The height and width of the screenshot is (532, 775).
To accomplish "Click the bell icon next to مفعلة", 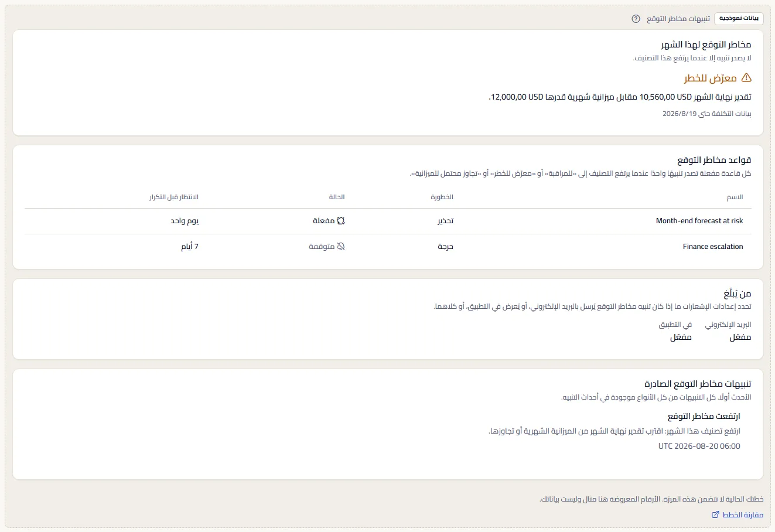I will point(341,221).
